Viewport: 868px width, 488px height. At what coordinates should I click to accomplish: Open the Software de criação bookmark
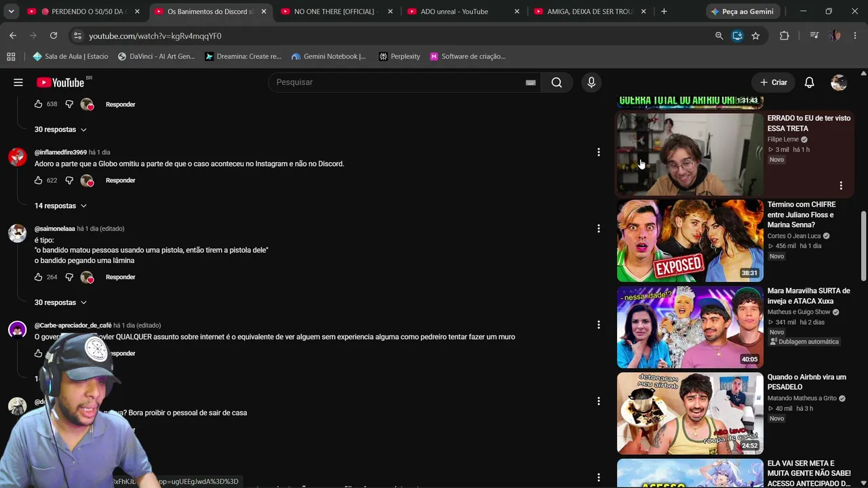[468, 57]
